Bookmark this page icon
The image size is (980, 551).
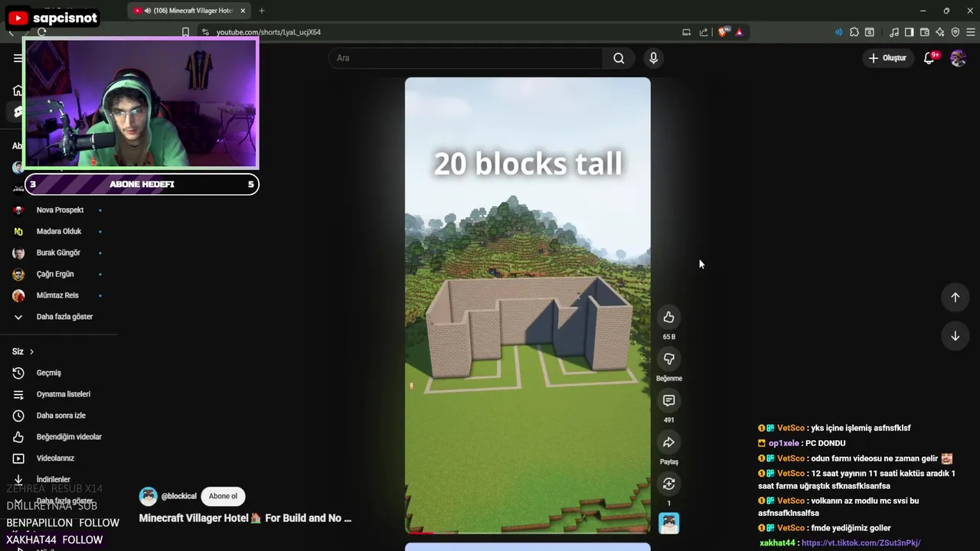click(185, 32)
